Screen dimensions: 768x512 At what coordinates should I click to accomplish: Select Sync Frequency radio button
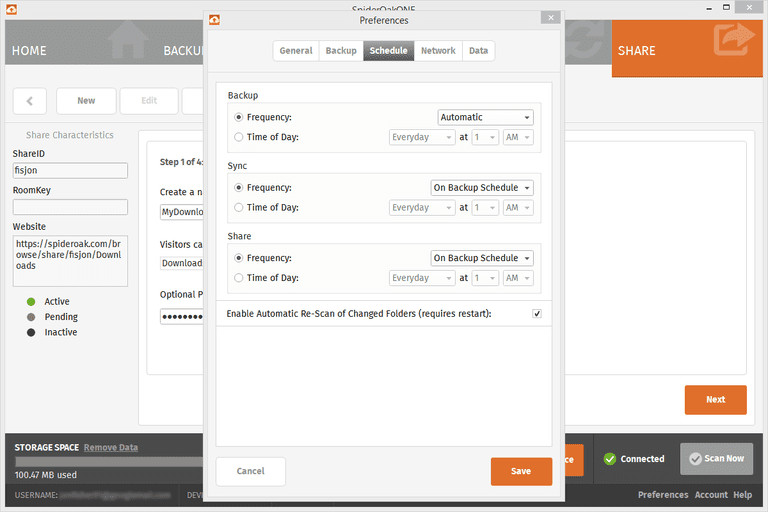(x=239, y=188)
